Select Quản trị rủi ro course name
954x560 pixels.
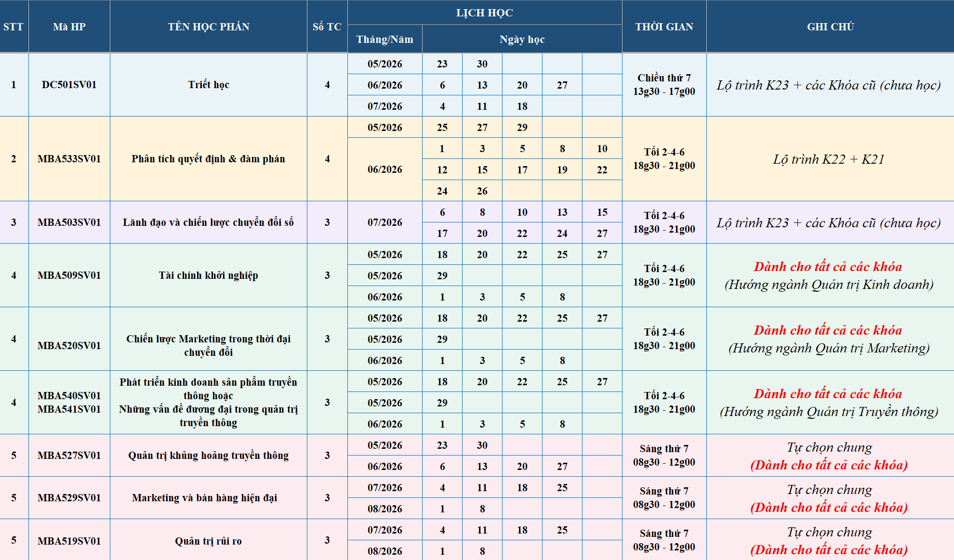208,540
